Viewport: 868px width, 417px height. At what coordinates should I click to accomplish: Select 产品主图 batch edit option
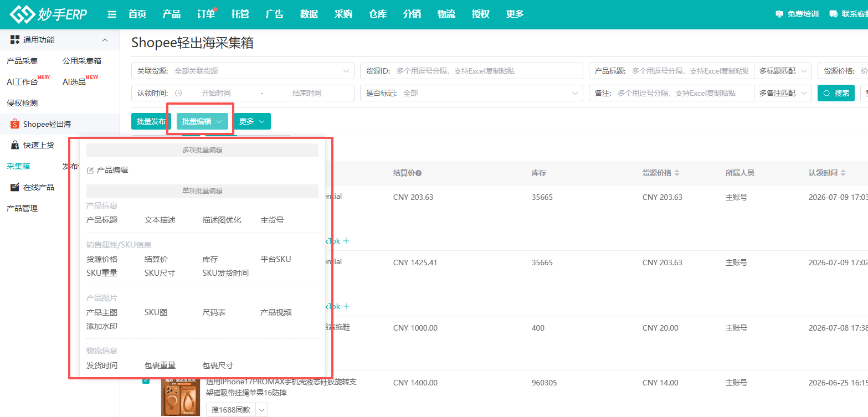coord(102,312)
